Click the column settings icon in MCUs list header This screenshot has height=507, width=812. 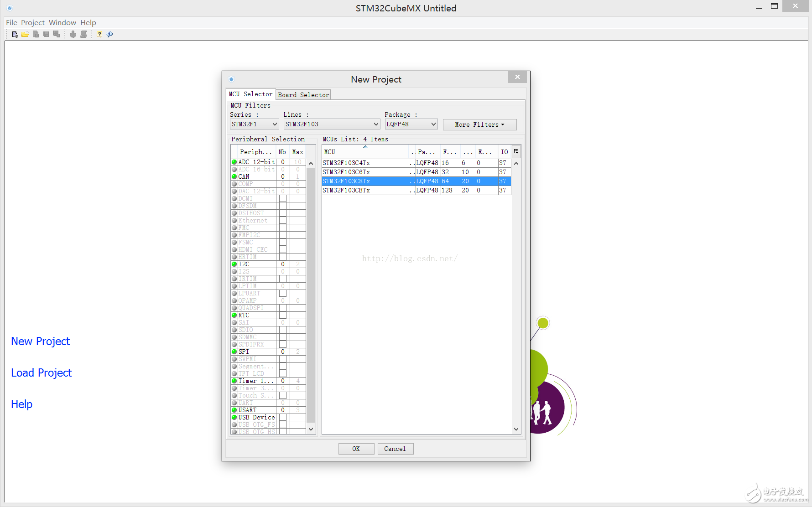(x=516, y=151)
